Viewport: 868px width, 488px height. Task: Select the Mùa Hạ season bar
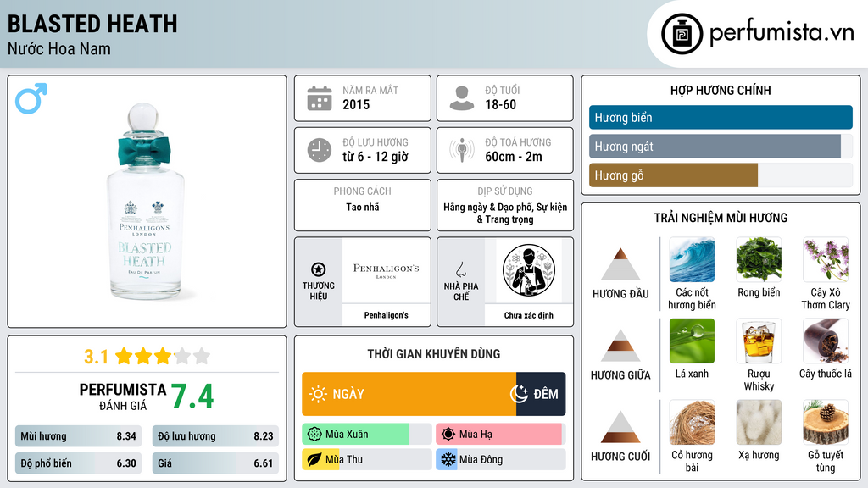(x=500, y=435)
